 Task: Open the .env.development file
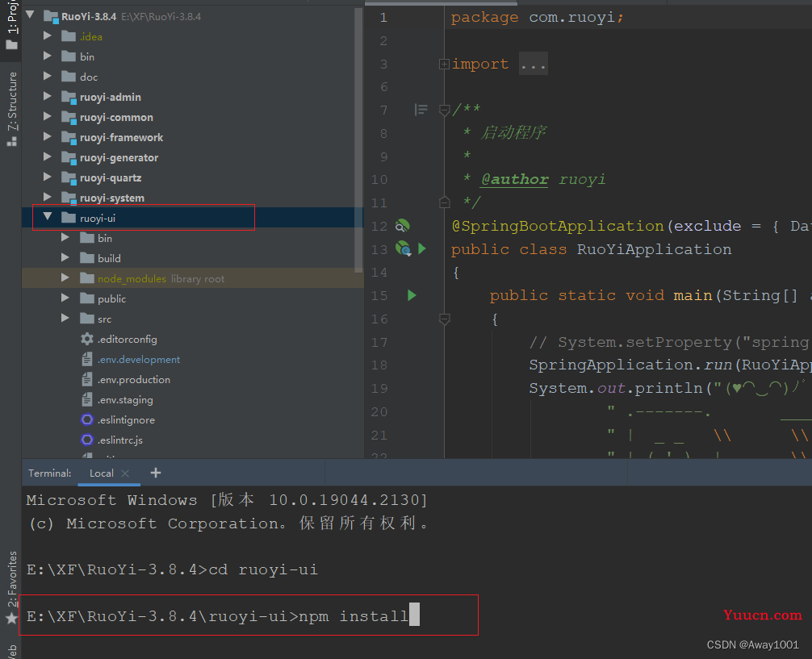click(x=139, y=359)
